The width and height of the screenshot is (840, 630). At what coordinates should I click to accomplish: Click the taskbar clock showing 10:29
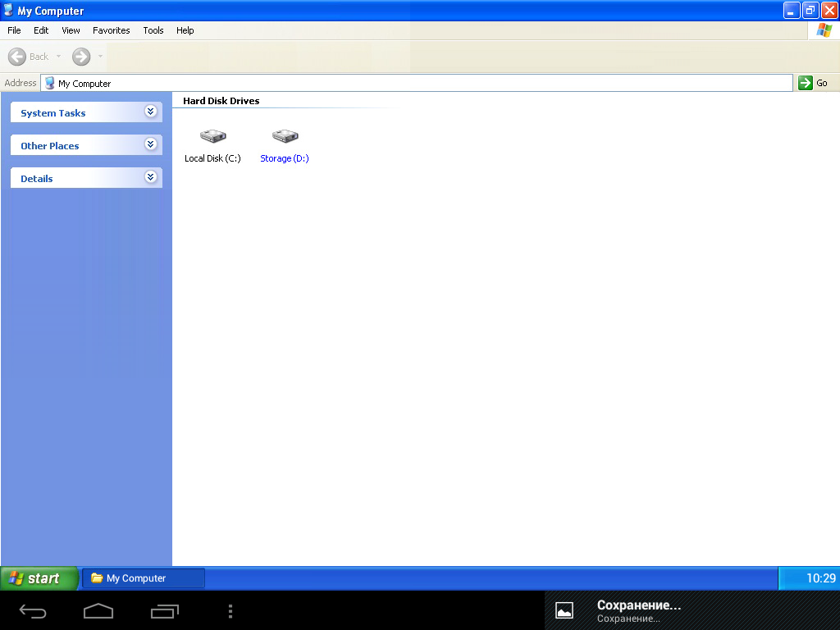click(820, 578)
